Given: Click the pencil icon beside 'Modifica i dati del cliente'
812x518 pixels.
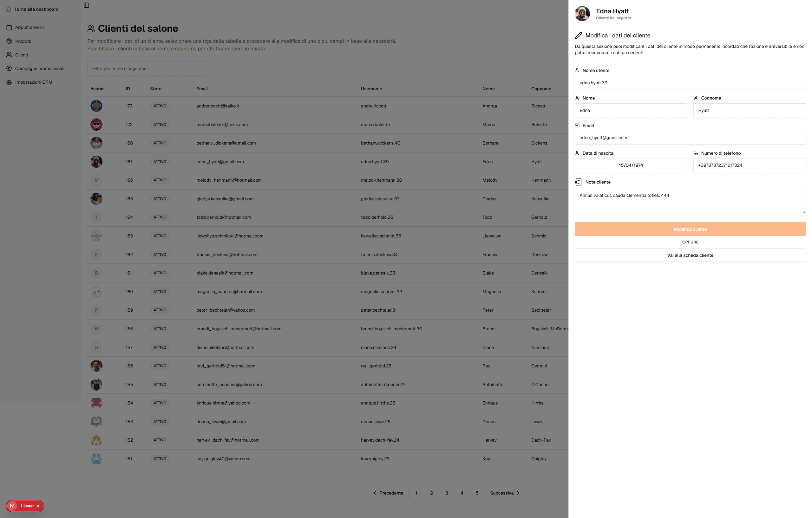Looking at the screenshot, I should [579, 35].
